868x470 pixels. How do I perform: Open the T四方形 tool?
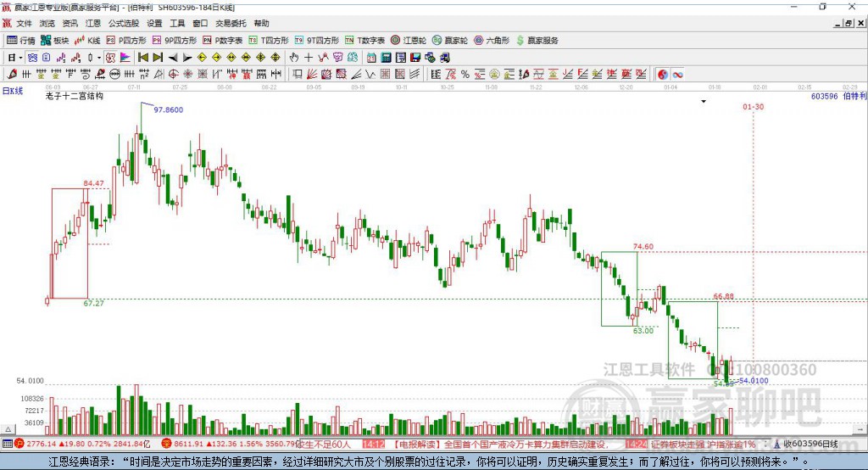269,41
